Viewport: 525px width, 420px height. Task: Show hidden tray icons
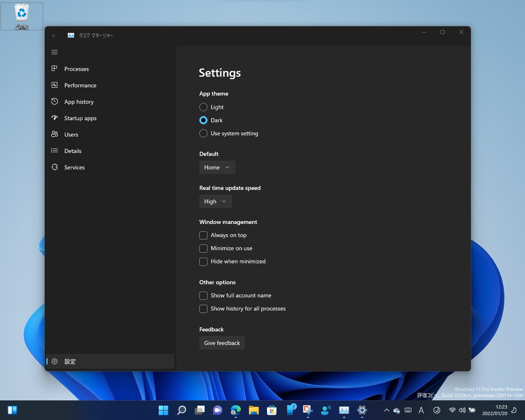coord(386,410)
